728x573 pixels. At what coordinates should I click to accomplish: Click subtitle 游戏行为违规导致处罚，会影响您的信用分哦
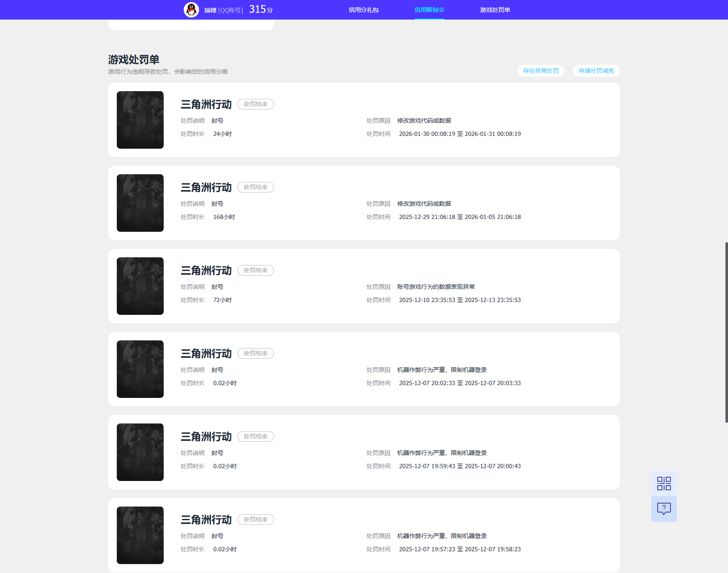(168, 72)
